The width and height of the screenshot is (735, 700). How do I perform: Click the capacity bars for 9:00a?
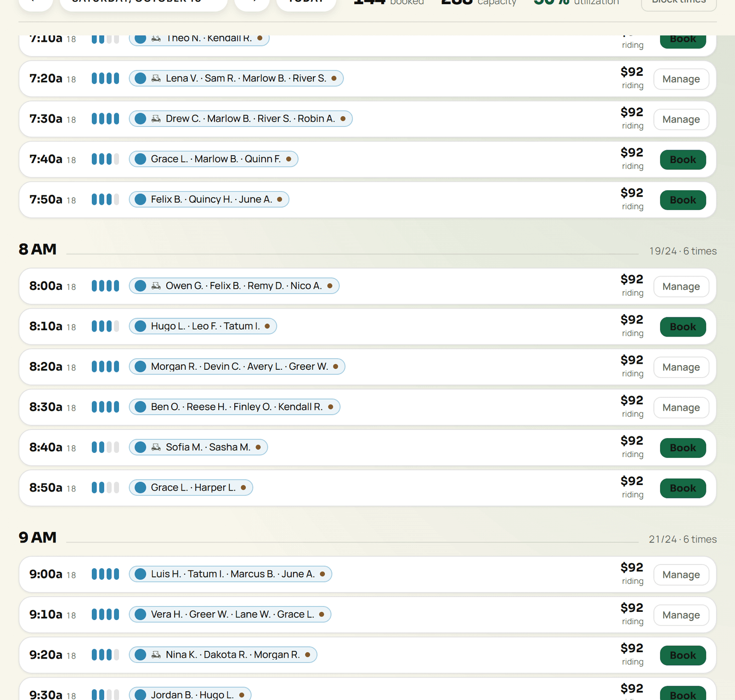(x=105, y=574)
